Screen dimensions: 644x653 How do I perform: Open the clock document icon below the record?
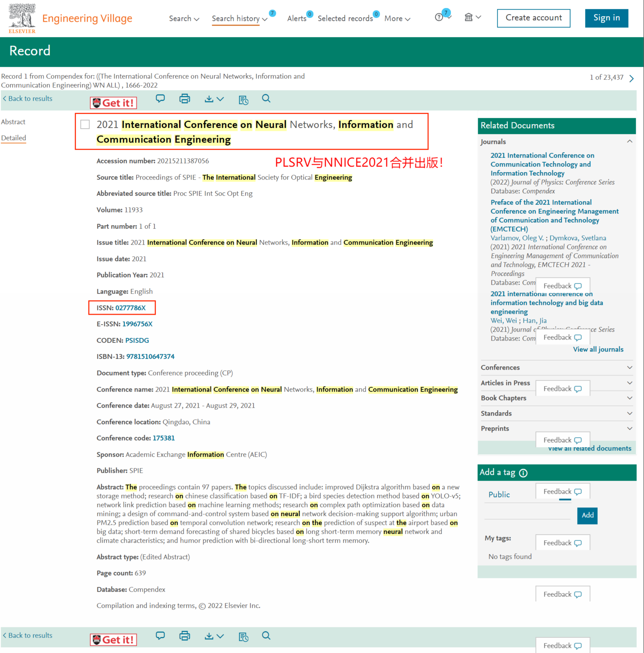[x=243, y=637]
